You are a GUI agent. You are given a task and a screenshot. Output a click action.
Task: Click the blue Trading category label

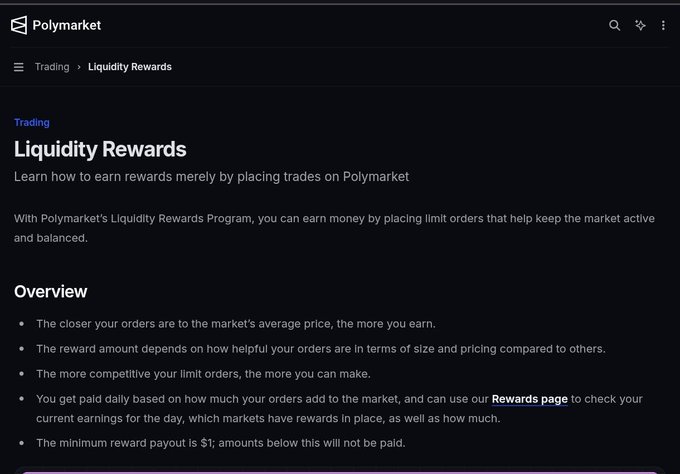[x=32, y=122]
